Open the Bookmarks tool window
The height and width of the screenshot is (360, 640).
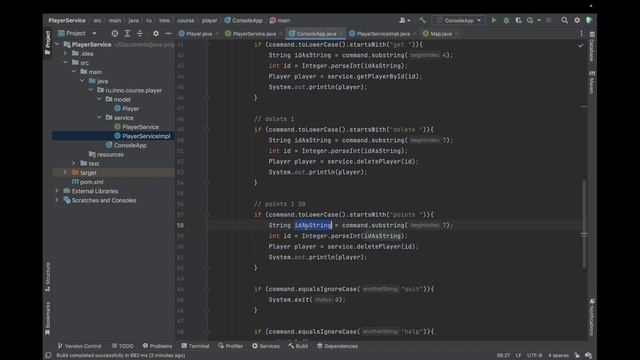48,318
